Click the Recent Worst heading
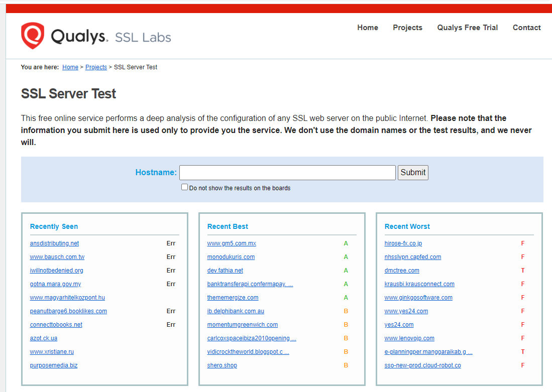 pos(407,226)
